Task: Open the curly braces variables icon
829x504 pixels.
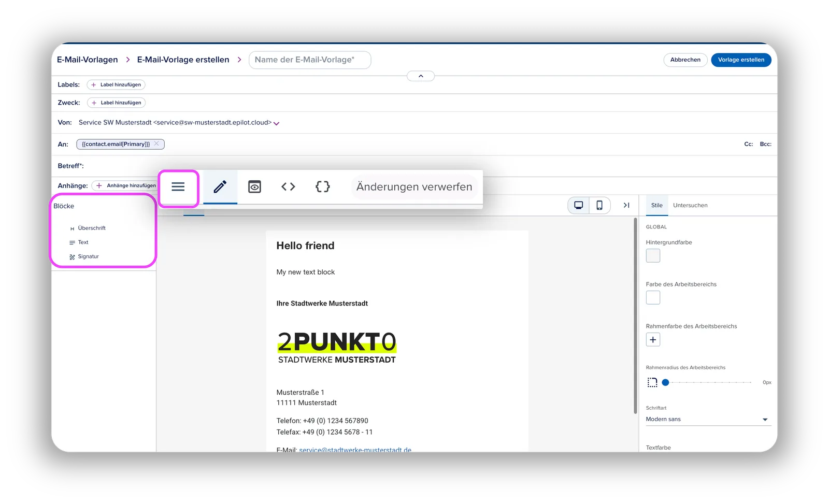Action: [x=322, y=186]
